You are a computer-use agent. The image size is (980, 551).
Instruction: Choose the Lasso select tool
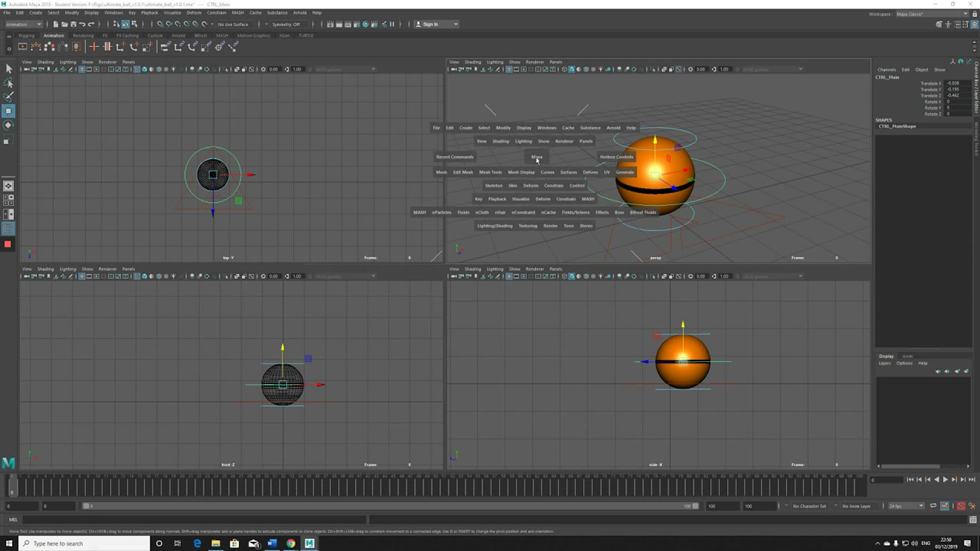[8, 83]
